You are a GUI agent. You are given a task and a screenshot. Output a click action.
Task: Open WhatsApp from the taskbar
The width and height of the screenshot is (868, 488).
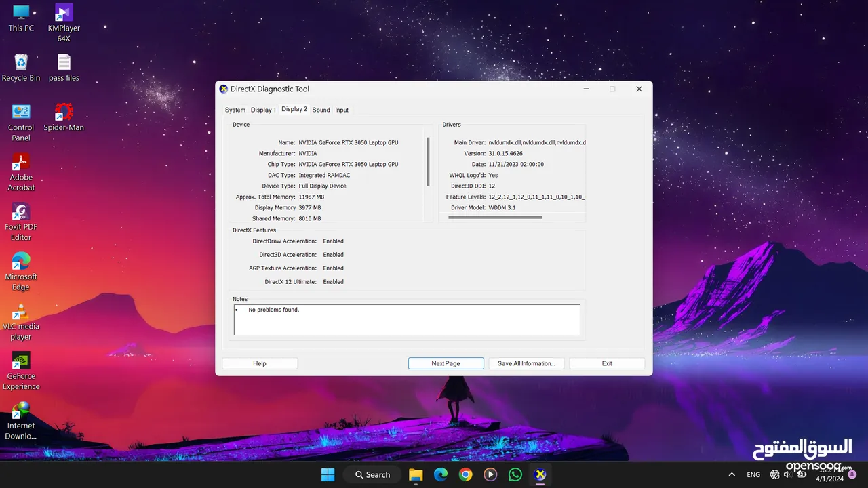coord(515,474)
